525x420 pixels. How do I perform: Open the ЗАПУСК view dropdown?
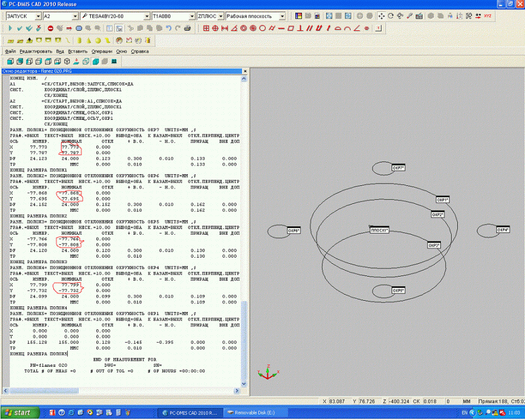tap(38, 16)
